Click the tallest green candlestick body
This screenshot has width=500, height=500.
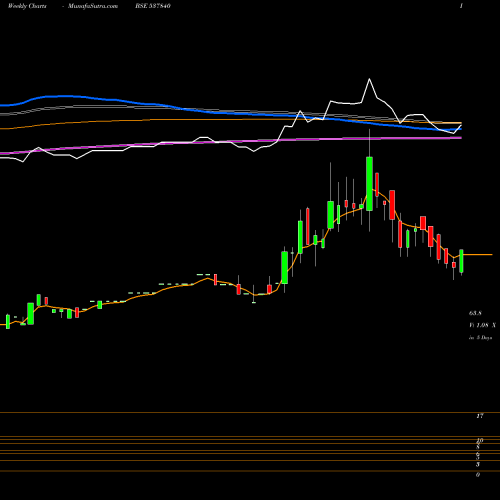coord(369,184)
